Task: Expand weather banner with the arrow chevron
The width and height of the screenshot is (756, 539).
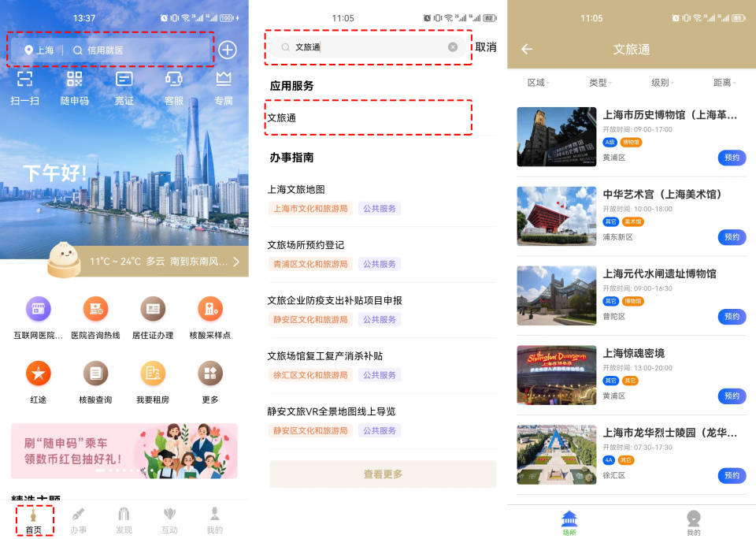Action: coord(235,262)
